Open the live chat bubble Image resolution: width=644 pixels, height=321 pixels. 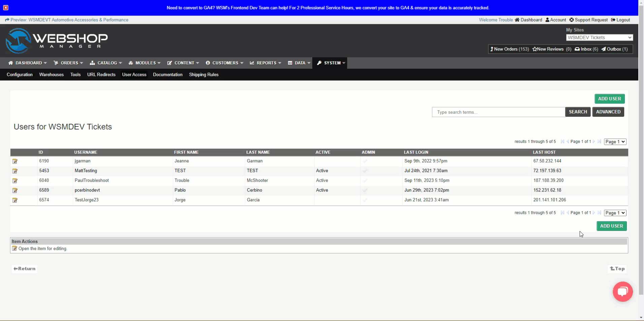(x=622, y=292)
